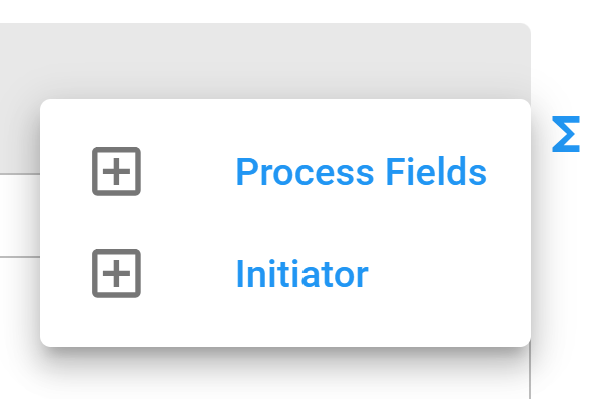This screenshot has width=603, height=399.
Task: Show child items under Process Fields
Action: pyautogui.click(x=116, y=171)
